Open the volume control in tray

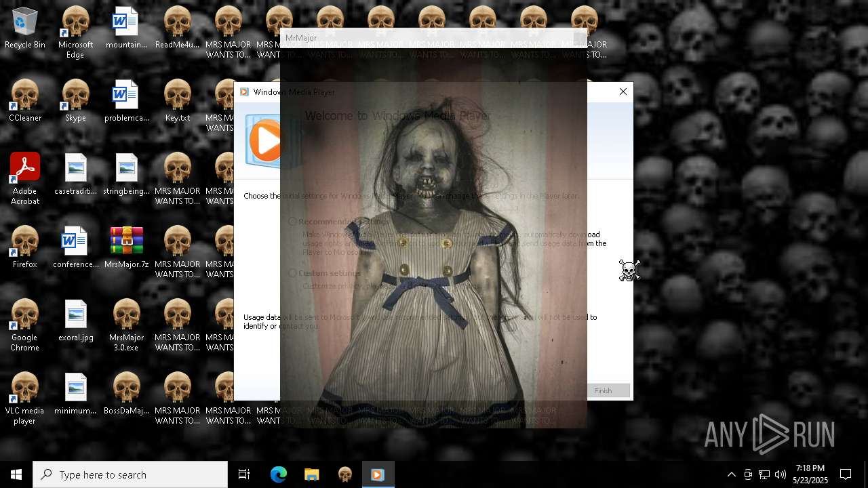(x=781, y=474)
